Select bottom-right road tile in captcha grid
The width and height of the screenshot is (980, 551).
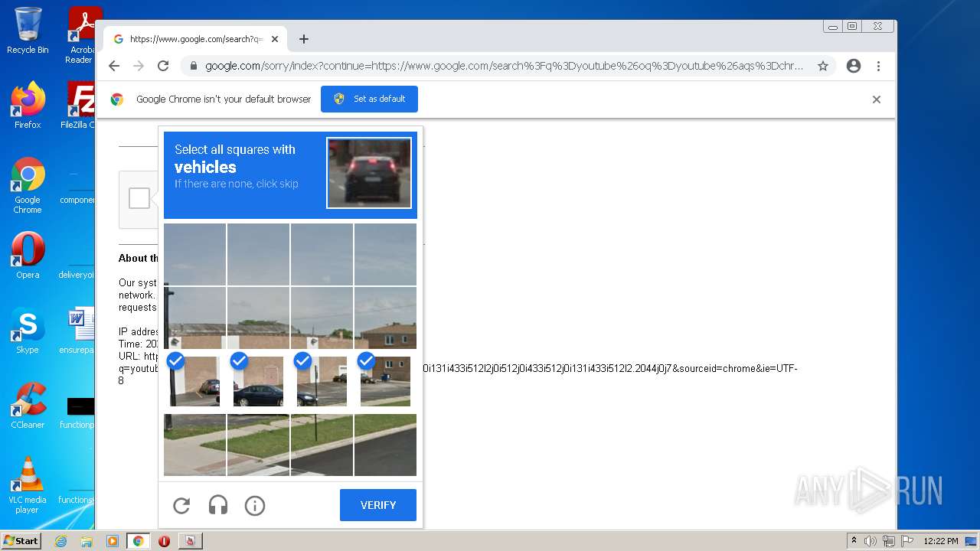pos(385,445)
